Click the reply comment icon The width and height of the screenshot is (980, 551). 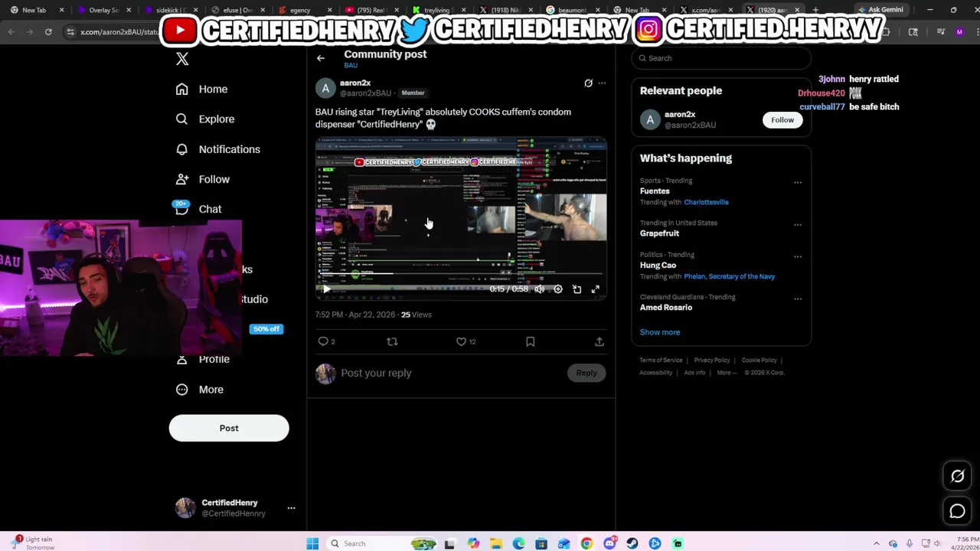[323, 342]
